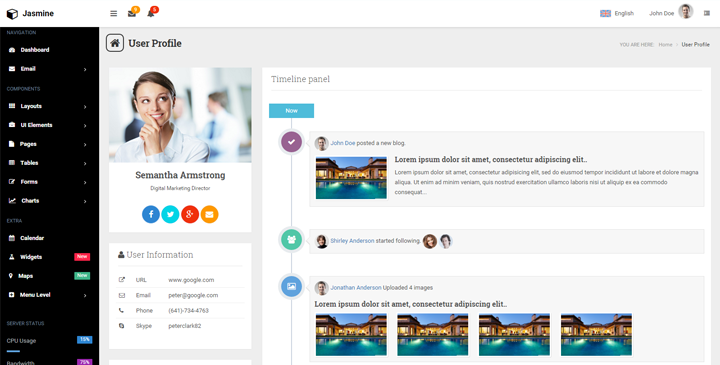Open the John Doe user menu name
This screenshot has width=720, height=365.
coord(661,13)
